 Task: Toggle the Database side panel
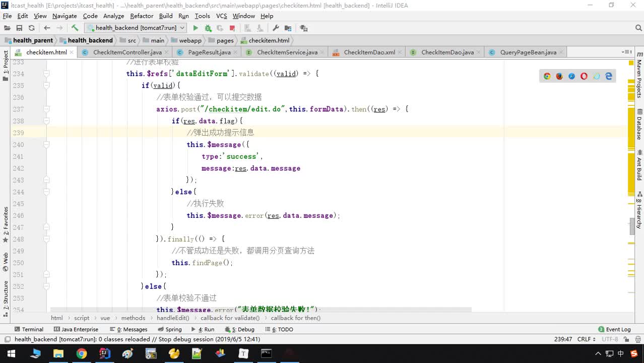[x=639, y=124]
